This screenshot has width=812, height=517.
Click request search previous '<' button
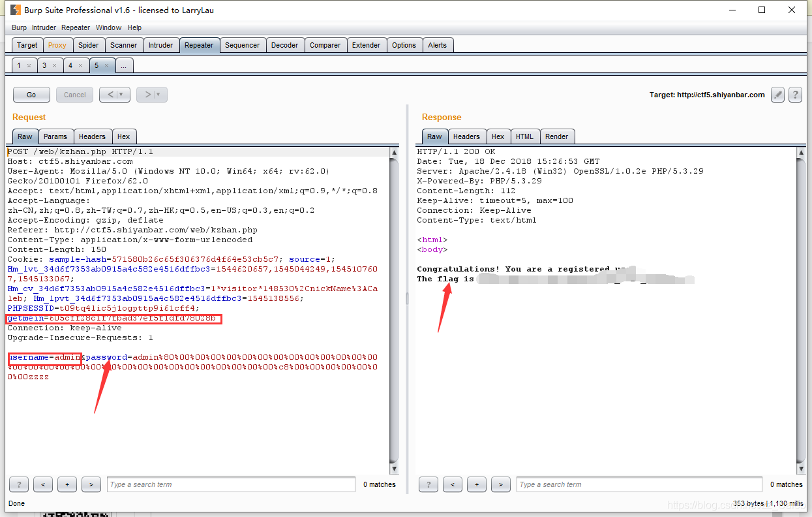[43, 484]
